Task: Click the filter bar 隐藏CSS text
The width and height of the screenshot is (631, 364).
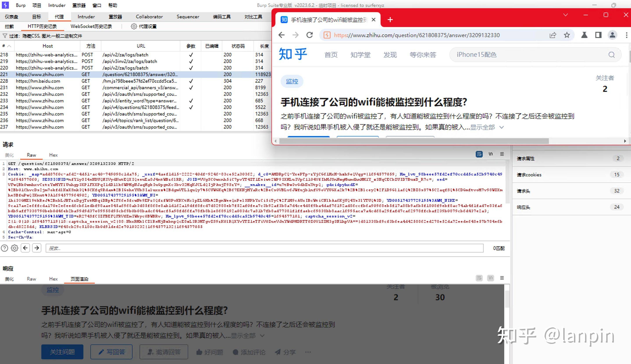Action: [52, 36]
